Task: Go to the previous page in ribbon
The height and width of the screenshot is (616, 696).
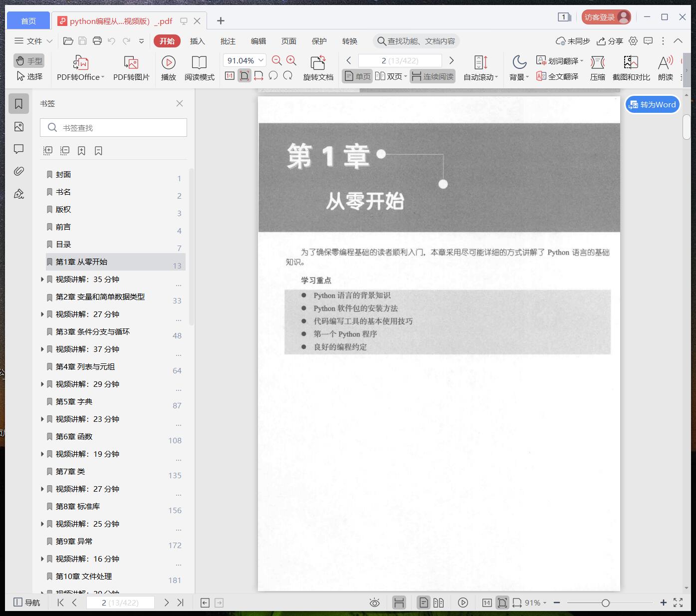Action: pos(349,60)
